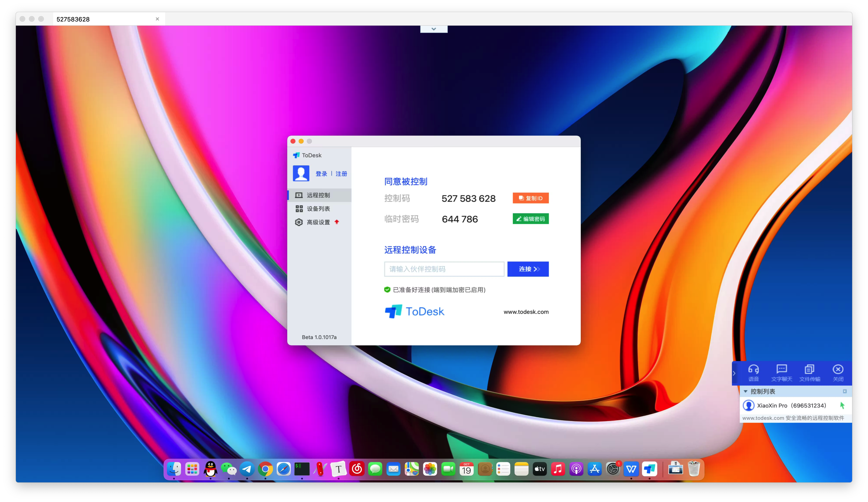Collapse the session toolbar side arrow
The image size is (868, 502).
pos(734,373)
